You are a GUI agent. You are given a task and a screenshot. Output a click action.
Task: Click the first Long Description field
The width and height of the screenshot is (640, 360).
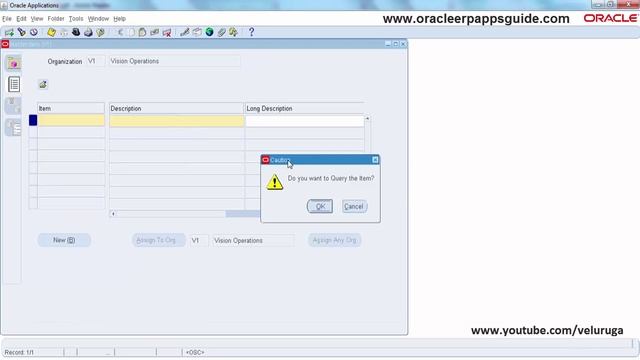[304, 120]
